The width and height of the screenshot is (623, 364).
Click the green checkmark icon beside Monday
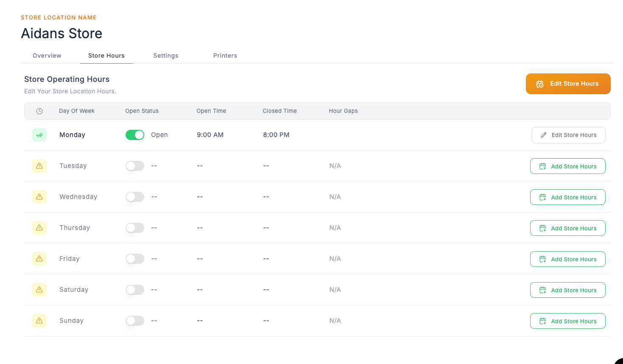click(x=39, y=134)
